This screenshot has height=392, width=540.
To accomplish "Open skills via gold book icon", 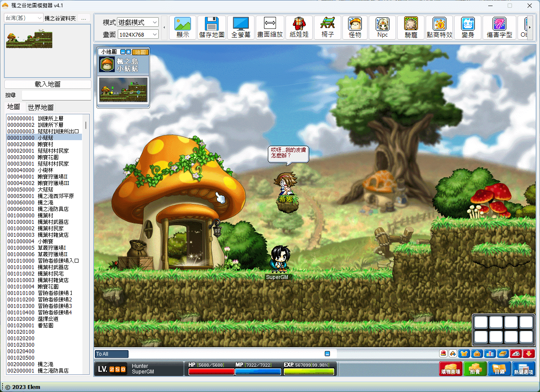I will point(503,354).
